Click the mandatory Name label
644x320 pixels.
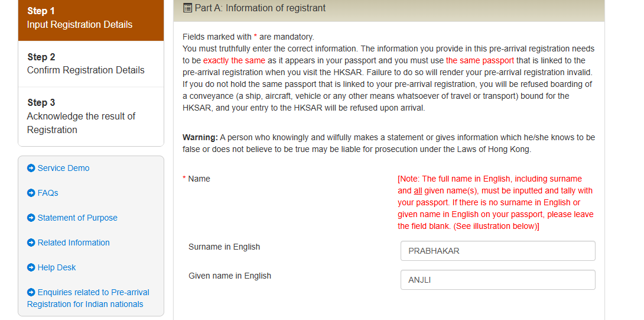(196, 179)
